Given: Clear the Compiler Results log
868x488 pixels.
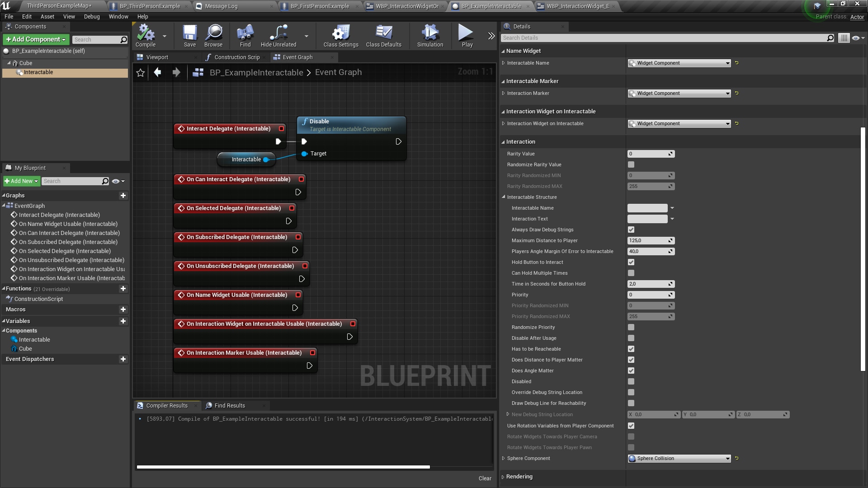Looking at the screenshot, I should (485, 478).
